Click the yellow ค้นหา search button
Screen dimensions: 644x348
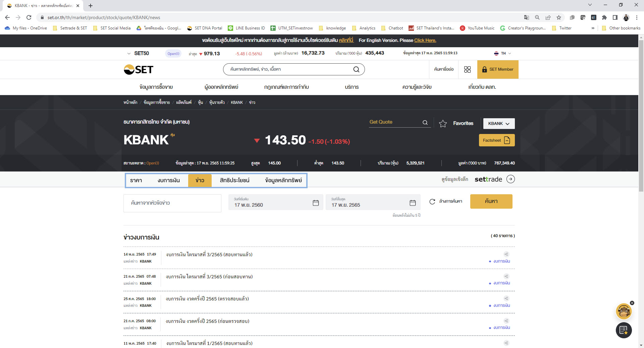coord(491,202)
